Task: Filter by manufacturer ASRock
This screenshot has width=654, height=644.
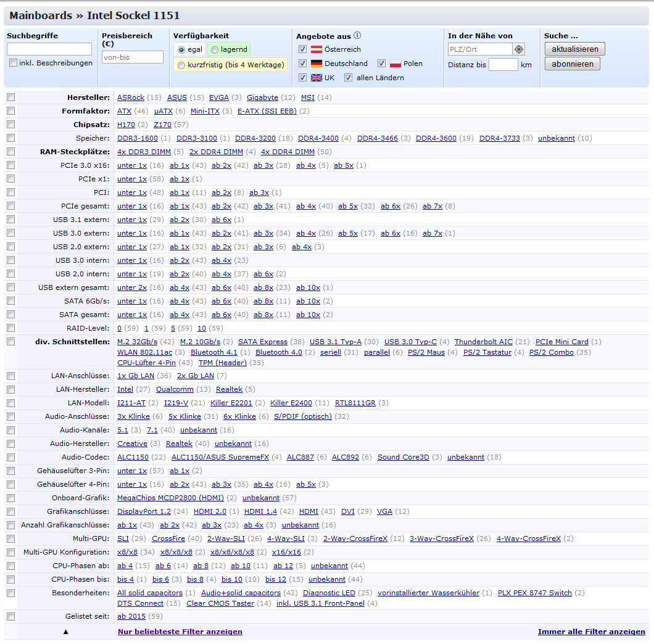Action: (131, 97)
